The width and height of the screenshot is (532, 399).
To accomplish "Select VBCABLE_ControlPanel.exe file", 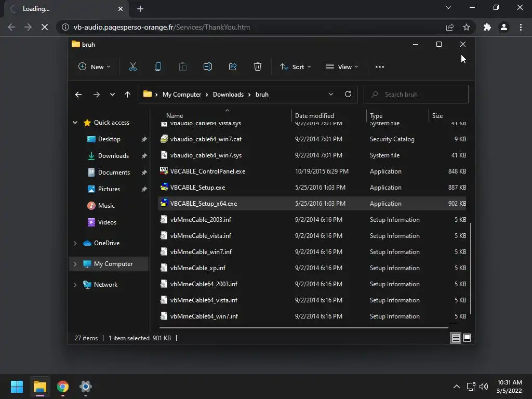I will pos(312,171).
